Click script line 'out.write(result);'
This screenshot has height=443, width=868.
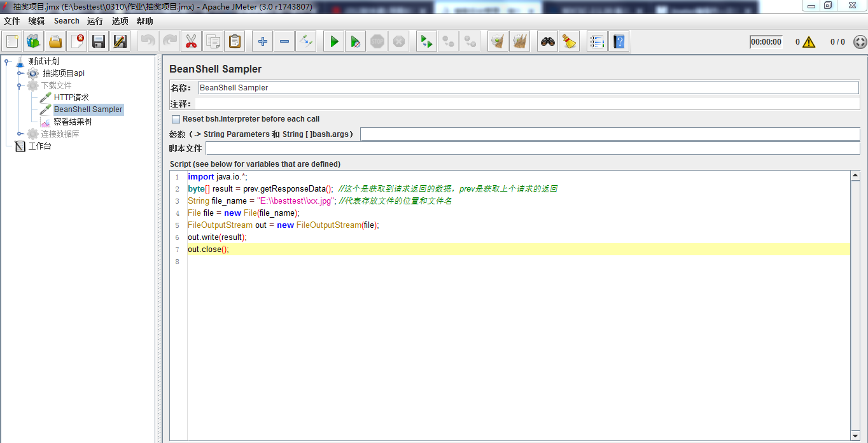tap(217, 237)
